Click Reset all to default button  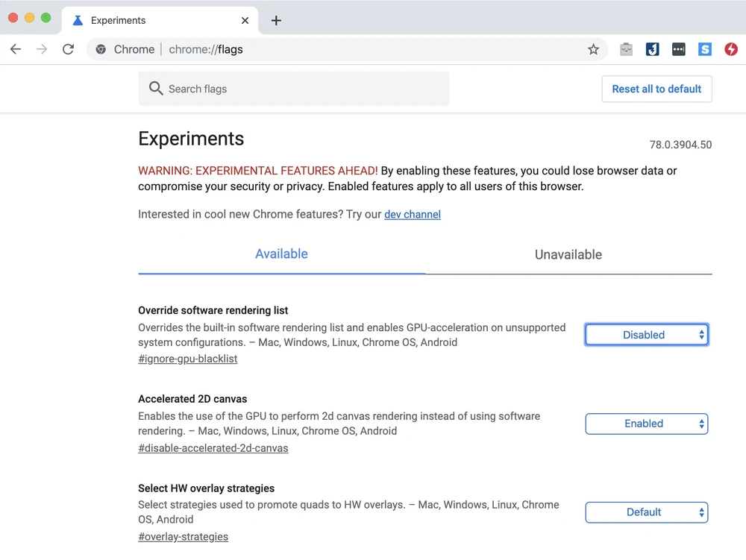[x=656, y=89]
